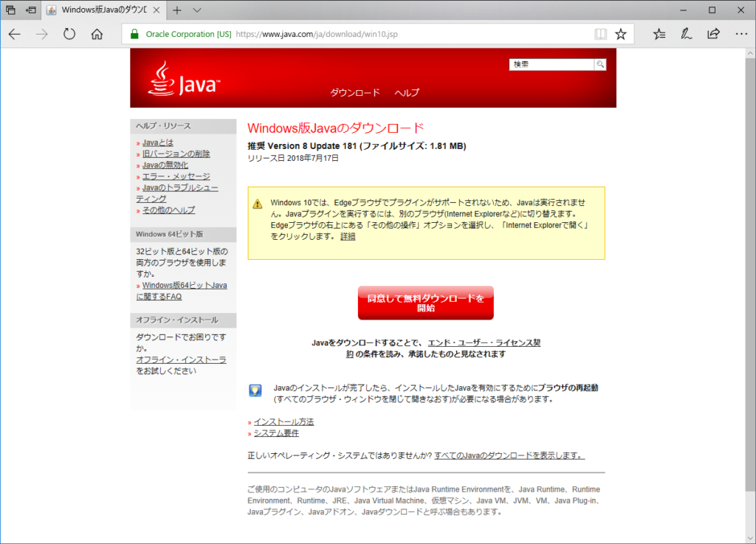This screenshot has height=544, width=756.
Task: Click the yellow warning triangle icon
Action: click(x=258, y=204)
